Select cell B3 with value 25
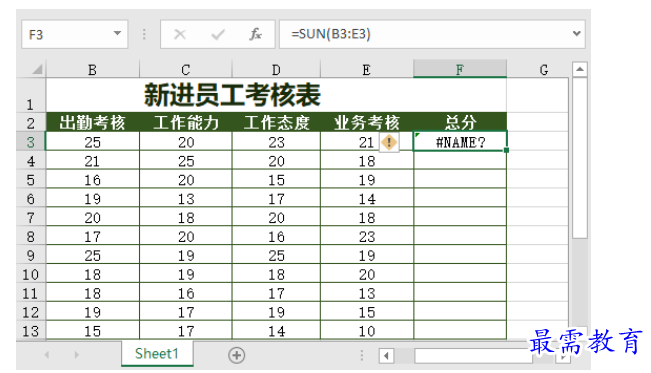Viewport: 651px width, 373px height. click(93, 142)
